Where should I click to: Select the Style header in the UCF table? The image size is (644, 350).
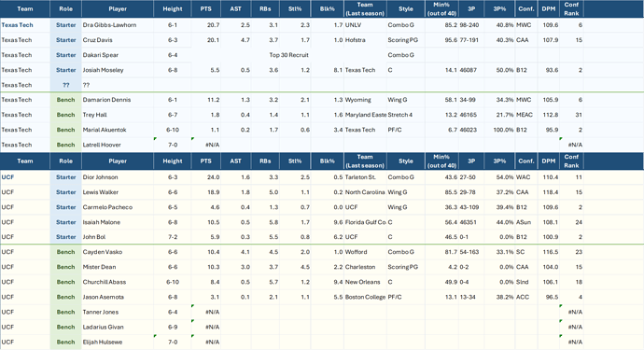(405, 161)
